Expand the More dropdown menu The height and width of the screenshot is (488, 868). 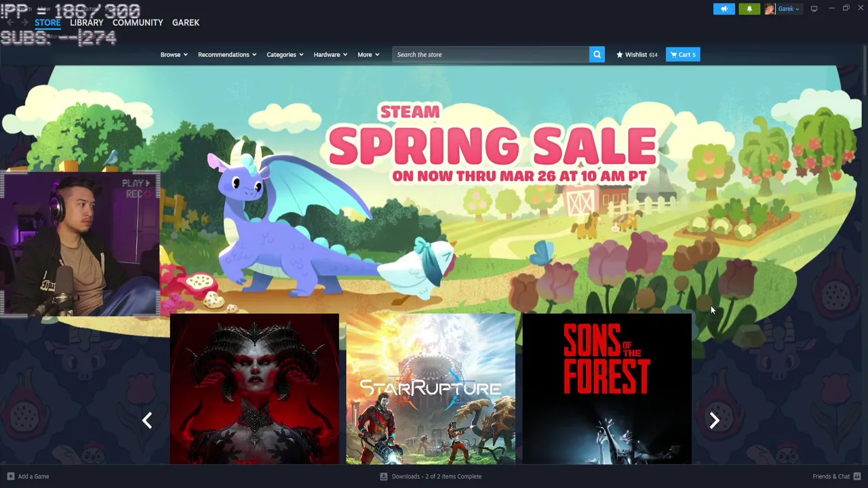pos(368,54)
